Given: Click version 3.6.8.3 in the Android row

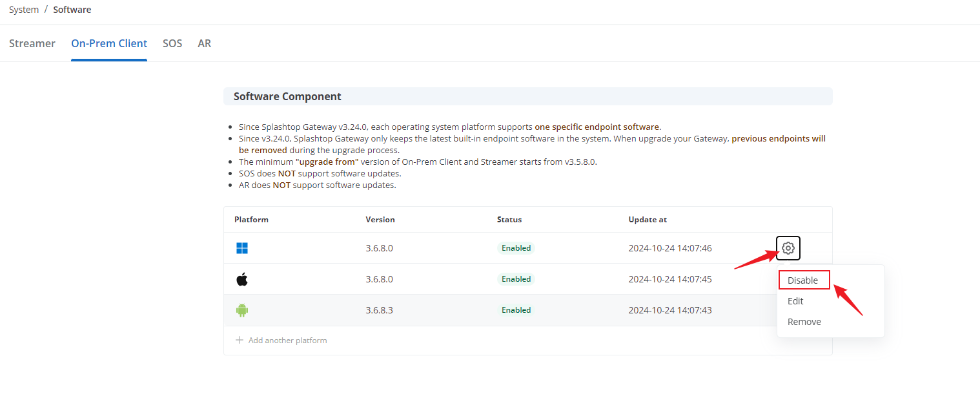Looking at the screenshot, I should (x=380, y=310).
